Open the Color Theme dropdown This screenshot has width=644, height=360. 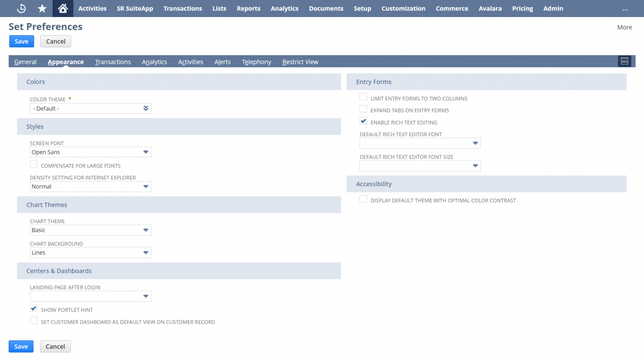coord(146,108)
